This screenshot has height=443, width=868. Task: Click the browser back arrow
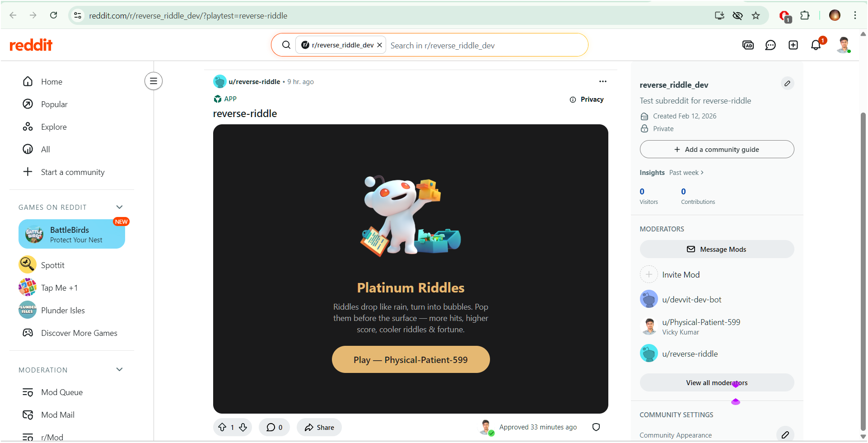point(13,15)
